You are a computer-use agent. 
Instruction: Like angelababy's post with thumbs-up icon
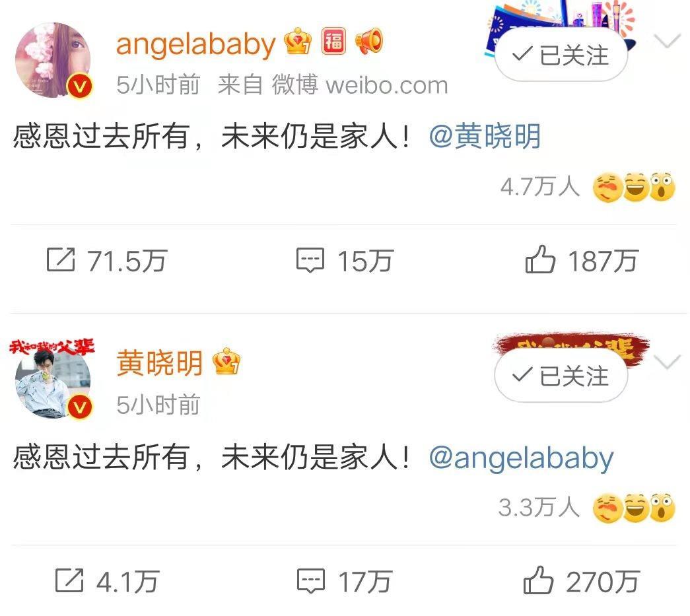tap(540, 259)
